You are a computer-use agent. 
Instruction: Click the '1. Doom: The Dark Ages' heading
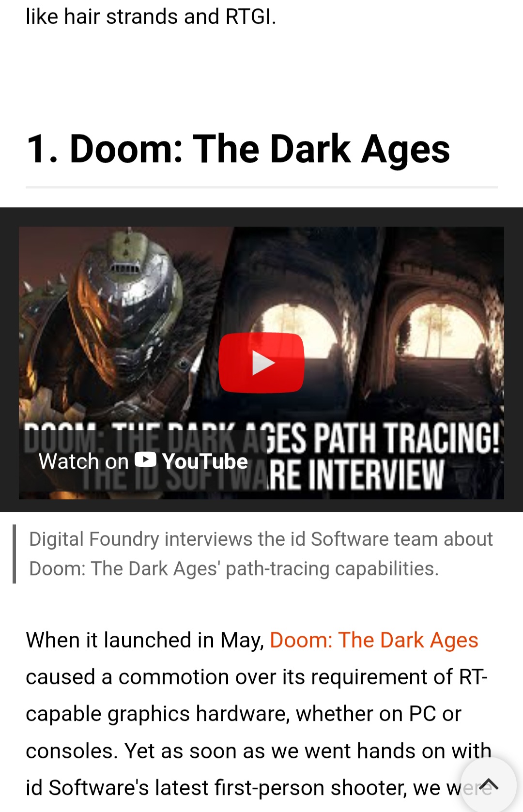tap(238, 149)
